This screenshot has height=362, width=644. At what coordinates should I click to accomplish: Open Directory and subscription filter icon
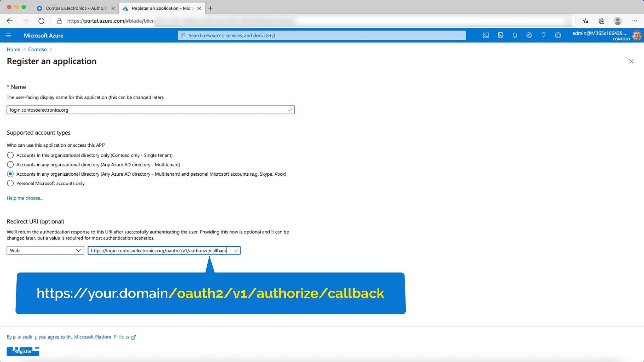click(x=500, y=36)
